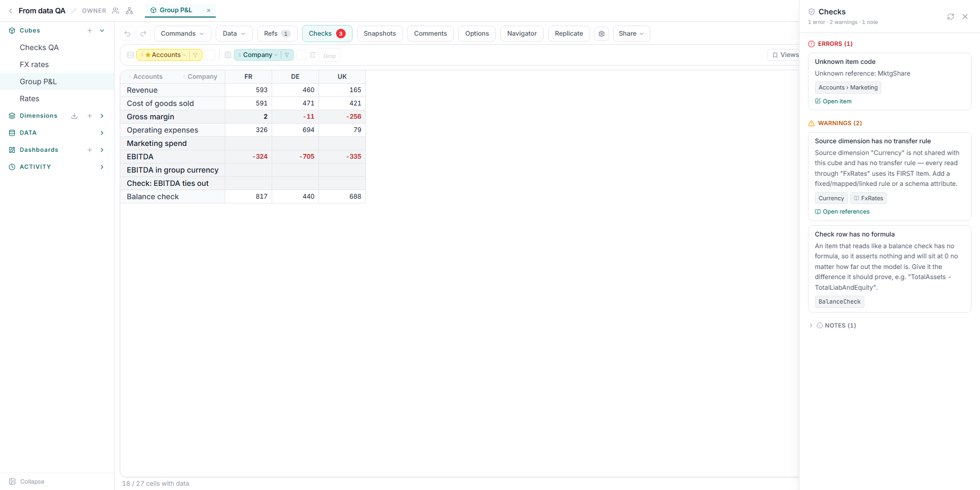This screenshot has width=980, height=490.
Task: Open the Snapshots panel
Action: point(380,34)
